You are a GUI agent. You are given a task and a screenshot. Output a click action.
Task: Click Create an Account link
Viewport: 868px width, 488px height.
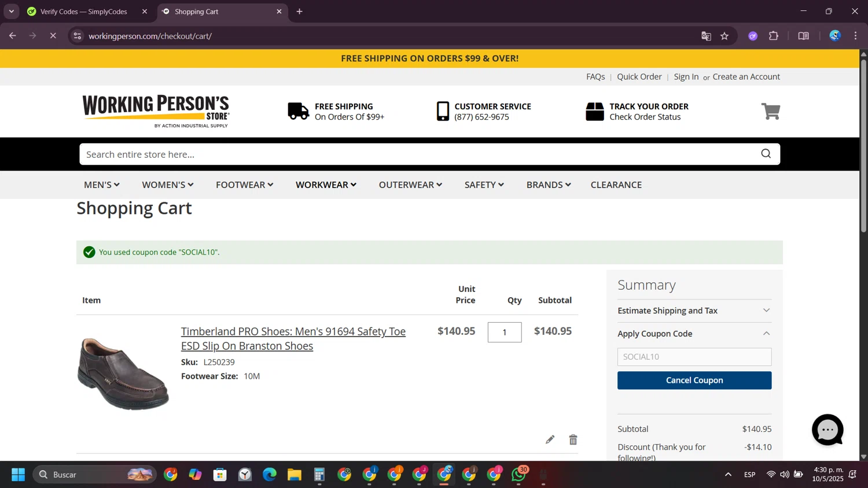(x=746, y=77)
